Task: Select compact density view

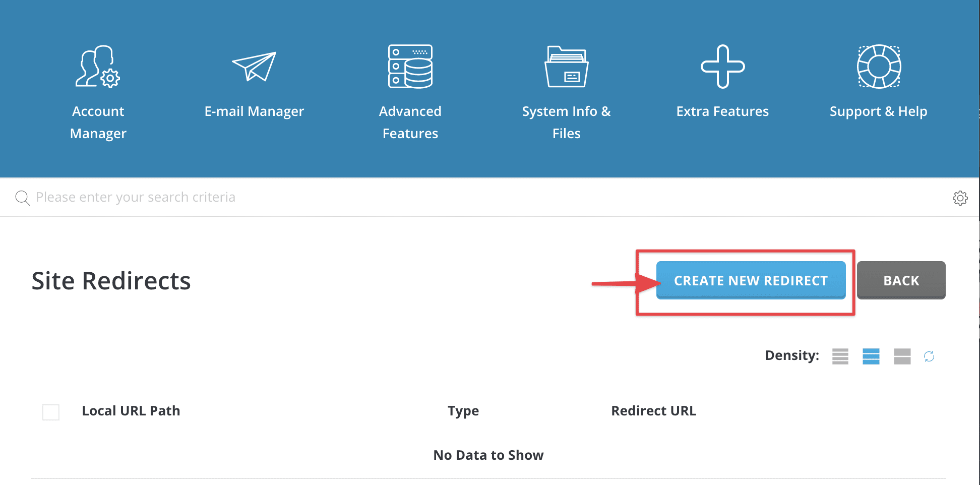Action: 840,356
